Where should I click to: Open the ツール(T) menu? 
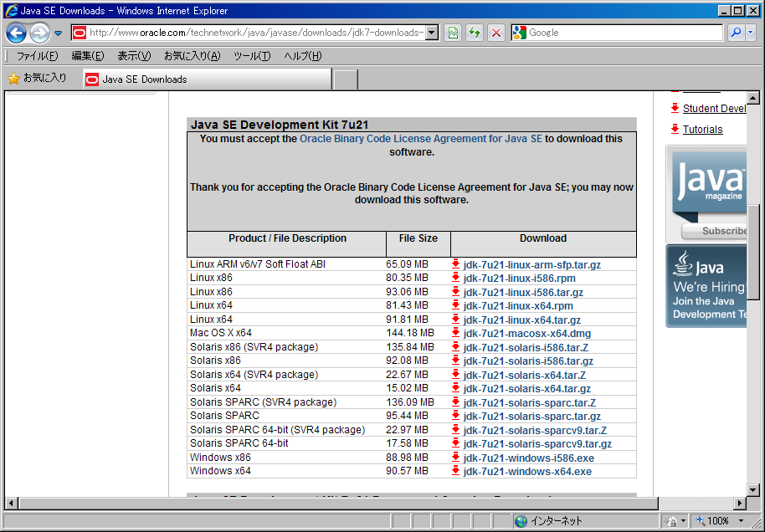coord(252,56)
